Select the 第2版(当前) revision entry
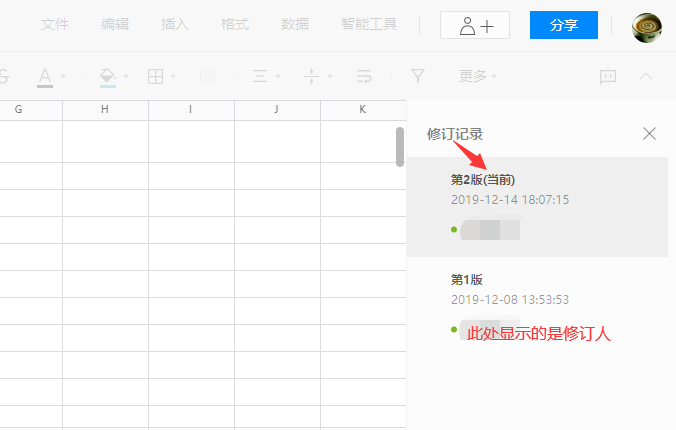Viewport: 676px width, 430px height. [537, 207]
